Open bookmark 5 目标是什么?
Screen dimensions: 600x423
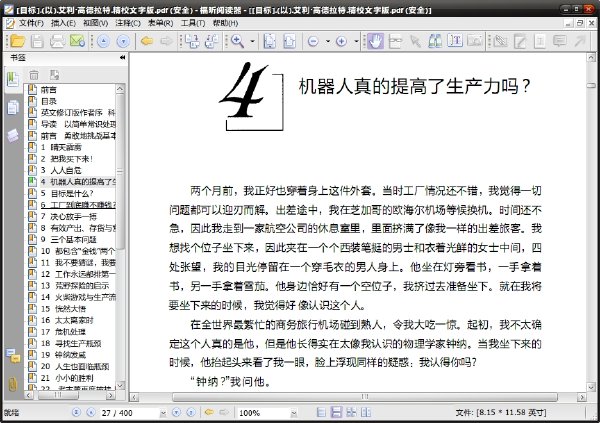67,193
